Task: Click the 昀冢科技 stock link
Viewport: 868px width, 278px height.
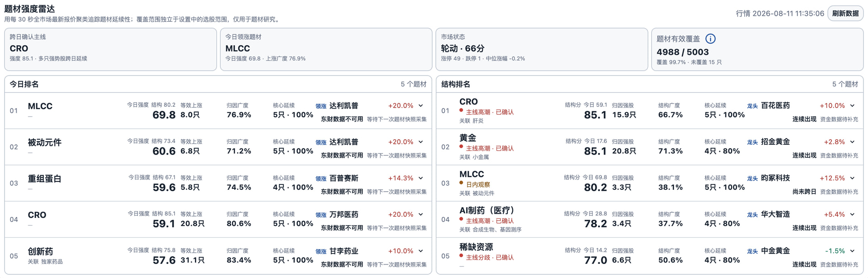Action: coord(775,178)
